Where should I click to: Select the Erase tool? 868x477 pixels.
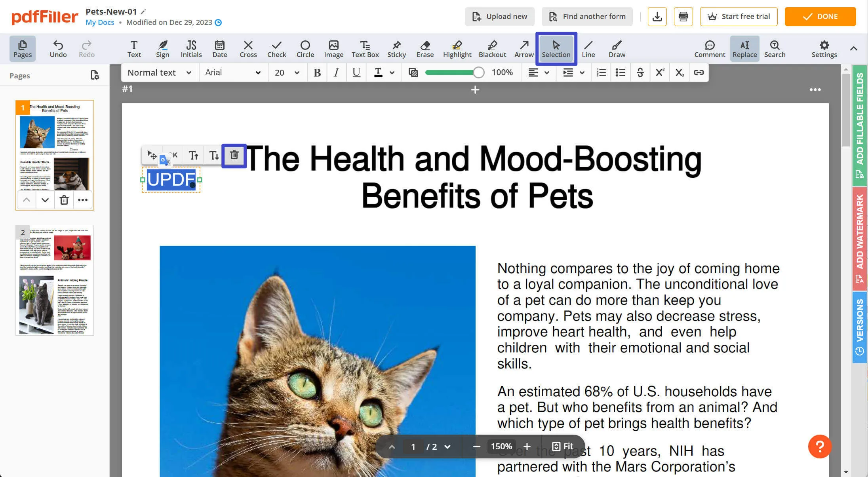[x=424, y=48]
